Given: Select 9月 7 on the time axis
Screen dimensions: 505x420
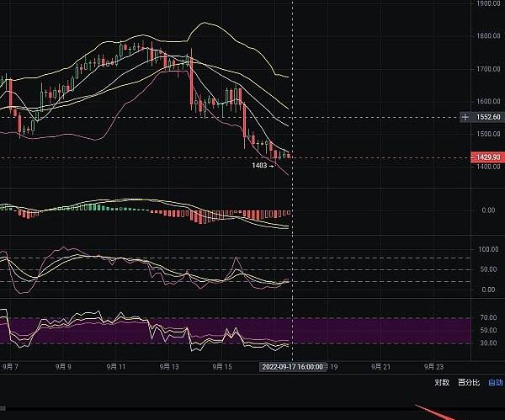Looking at the screenshot, I should tap(13, 367).
